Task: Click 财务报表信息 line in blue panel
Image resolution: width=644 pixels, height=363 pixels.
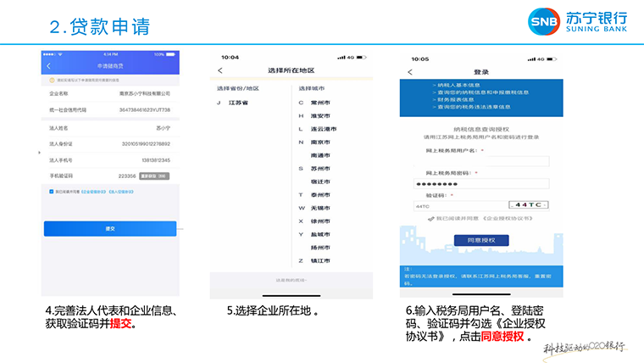Action: pos(456,99)
